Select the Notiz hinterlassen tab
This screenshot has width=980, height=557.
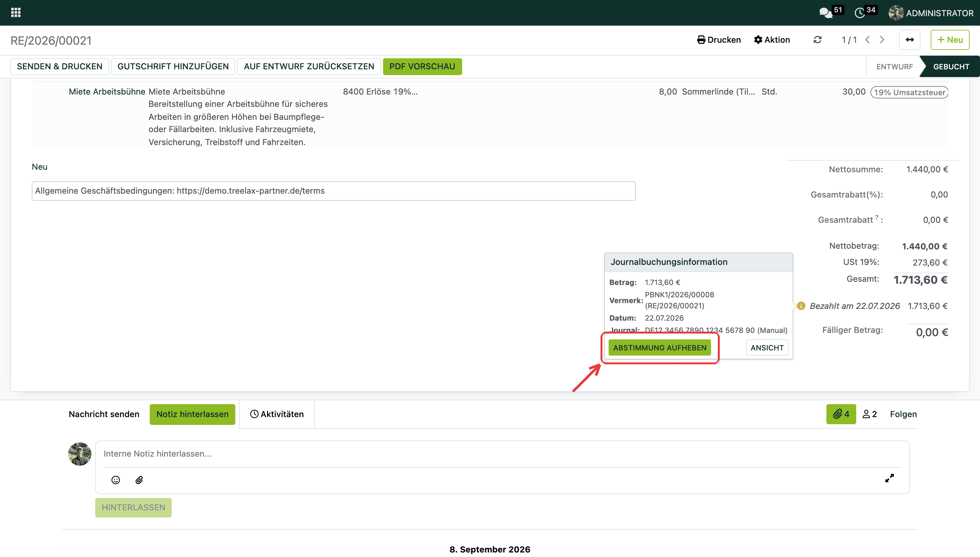coord(192,414)
